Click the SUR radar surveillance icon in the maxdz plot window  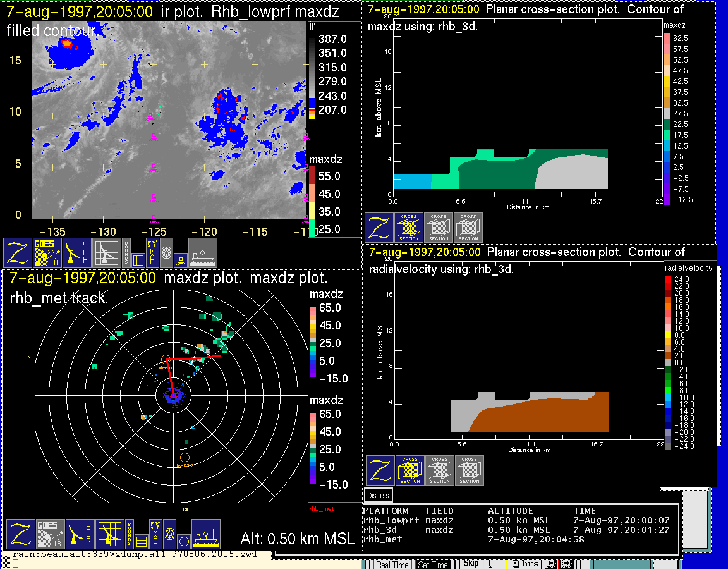click(79, 534)
